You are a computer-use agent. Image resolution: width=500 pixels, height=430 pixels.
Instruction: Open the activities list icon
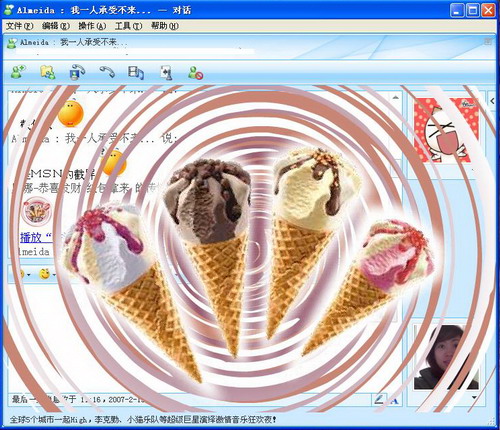136,73
